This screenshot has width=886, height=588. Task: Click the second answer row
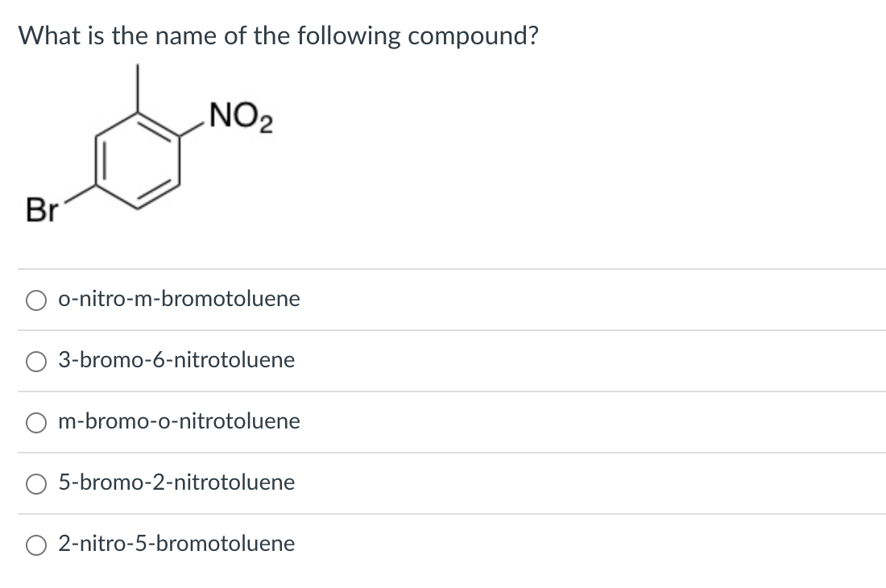[443, 361]
